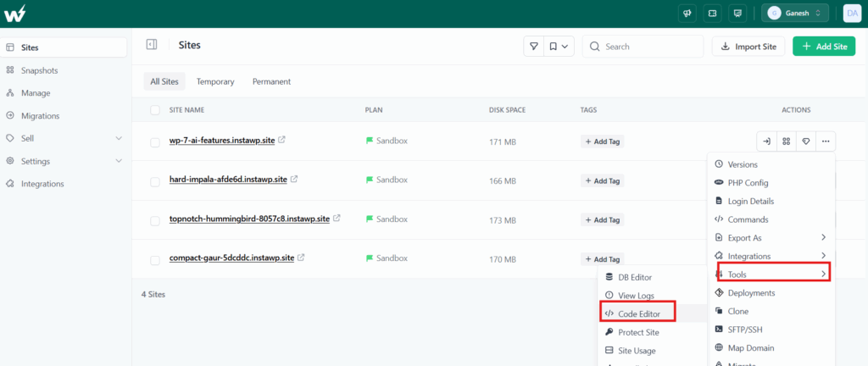Expand Integrations submenu in actions menu
868x366 pixels.
pos(771,256)
